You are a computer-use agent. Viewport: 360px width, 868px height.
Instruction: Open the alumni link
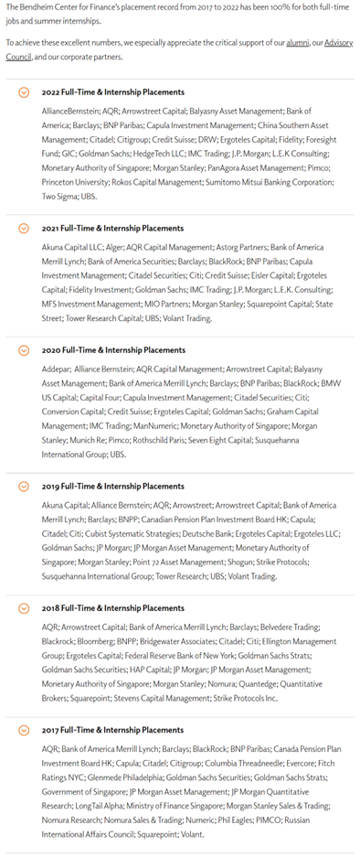coord(298,43)
